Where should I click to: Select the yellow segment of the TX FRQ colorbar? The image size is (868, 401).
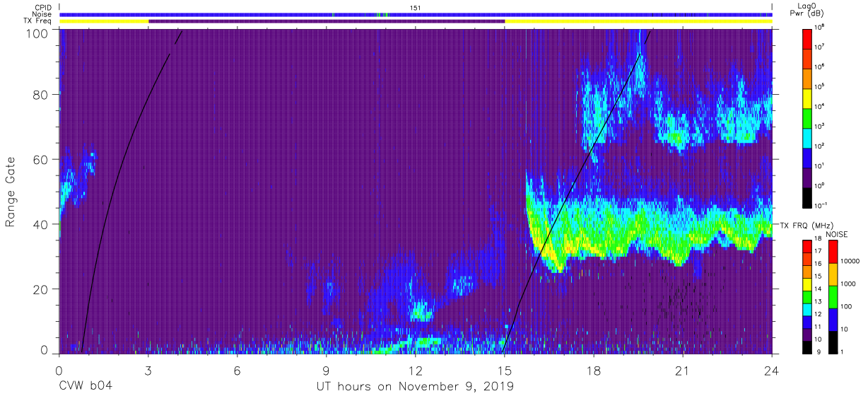pos(808,284)
